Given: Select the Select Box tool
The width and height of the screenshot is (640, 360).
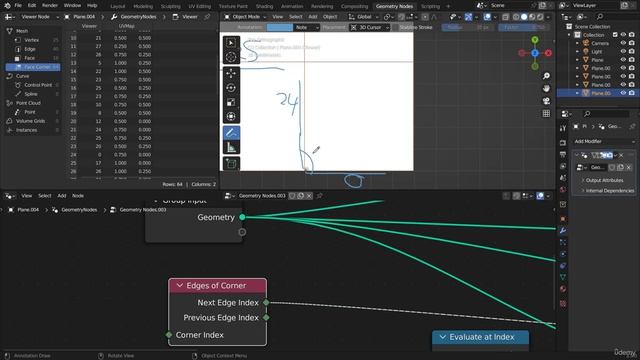Looking at the screenshot, I should point(231,42).
